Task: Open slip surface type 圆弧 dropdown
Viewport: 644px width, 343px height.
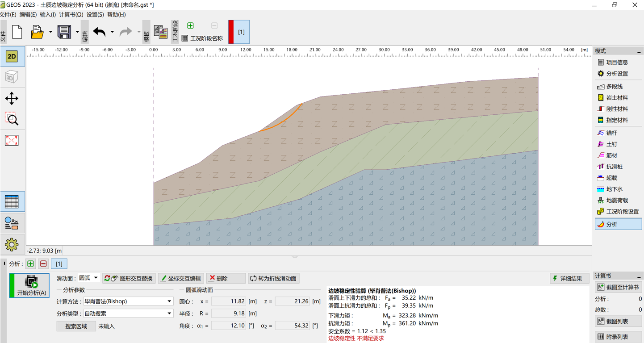Action: point(88,278)
